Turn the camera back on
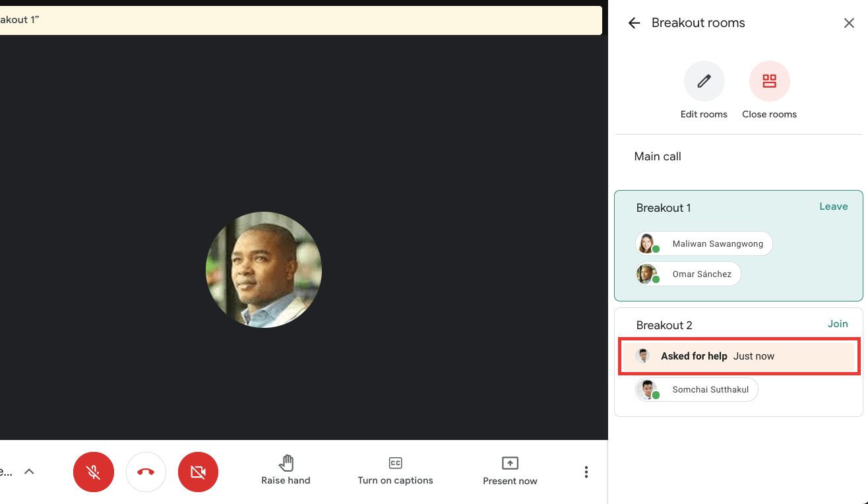868x504 pixels. point(198,472)
